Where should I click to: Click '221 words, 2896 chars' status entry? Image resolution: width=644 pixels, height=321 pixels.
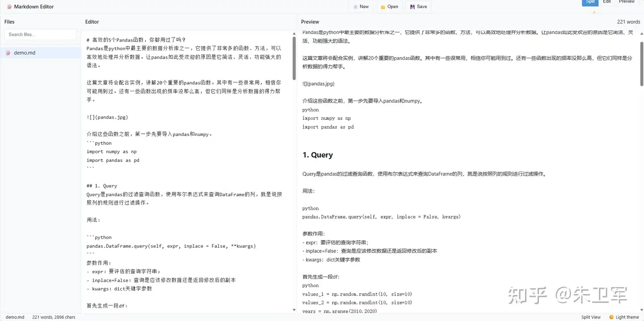54,317
